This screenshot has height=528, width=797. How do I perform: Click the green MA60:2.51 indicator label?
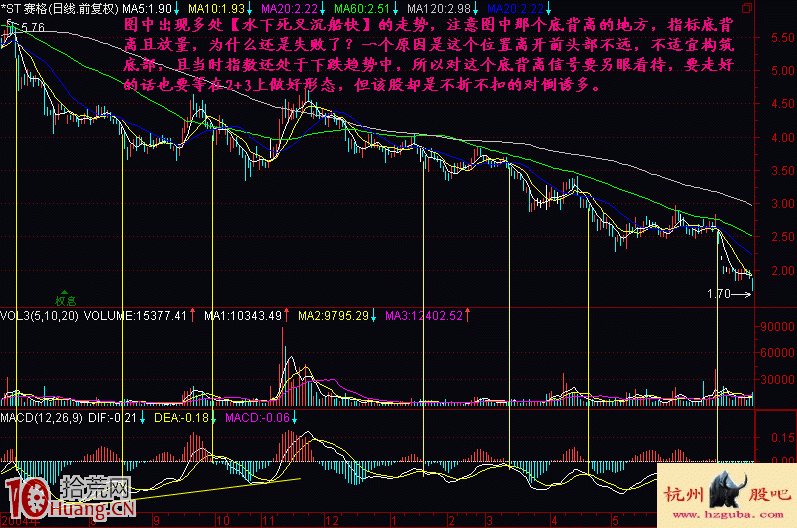pyautogui.click(x=362, y=9)
